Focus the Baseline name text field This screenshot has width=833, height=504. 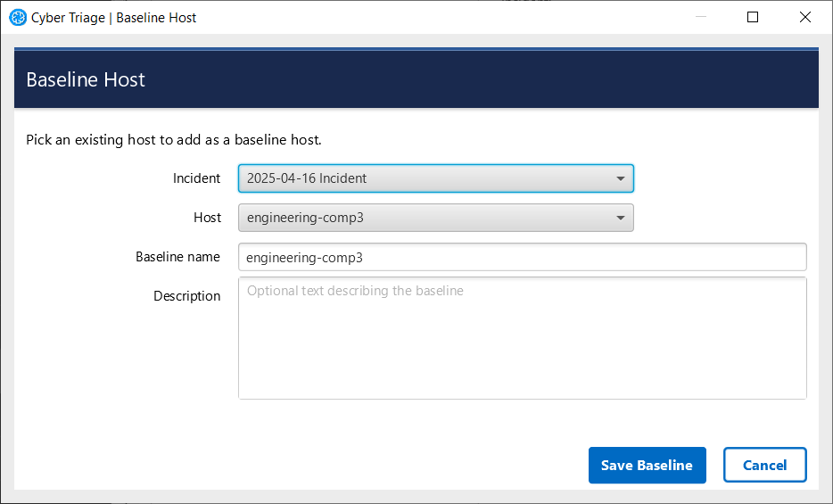tap(522, 257)
